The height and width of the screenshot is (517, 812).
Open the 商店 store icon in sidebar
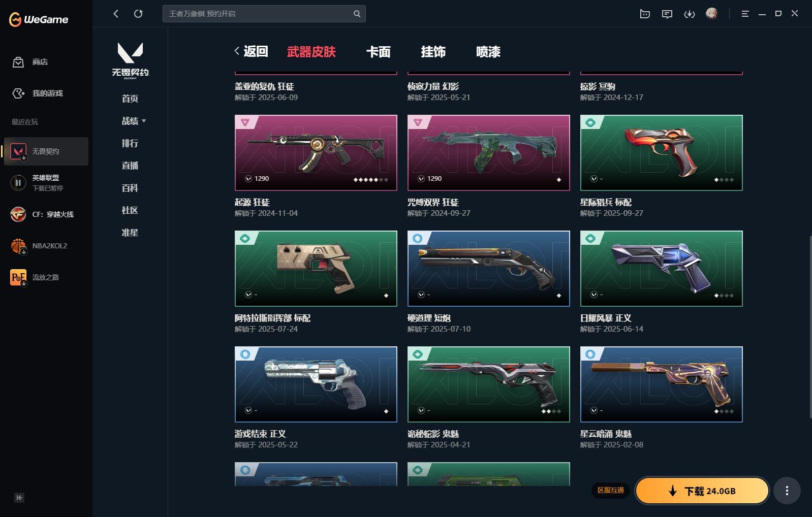pos(18,62)
